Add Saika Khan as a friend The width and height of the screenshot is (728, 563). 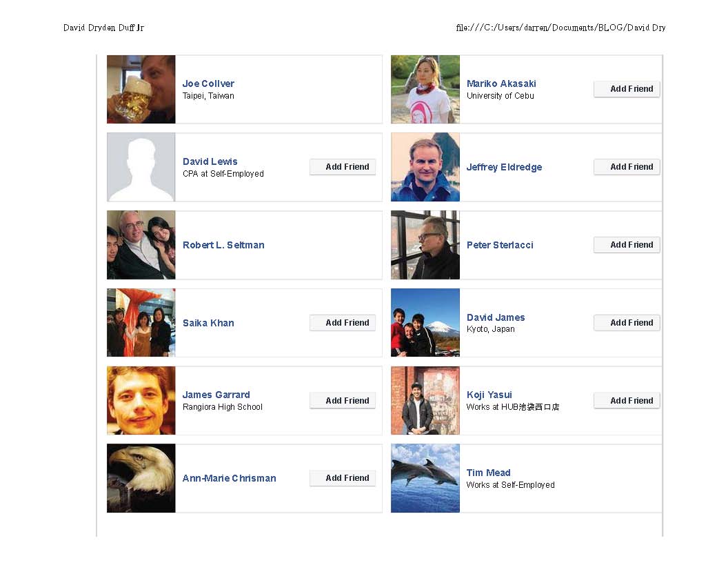pyautogui.click(x=342, y=322)
